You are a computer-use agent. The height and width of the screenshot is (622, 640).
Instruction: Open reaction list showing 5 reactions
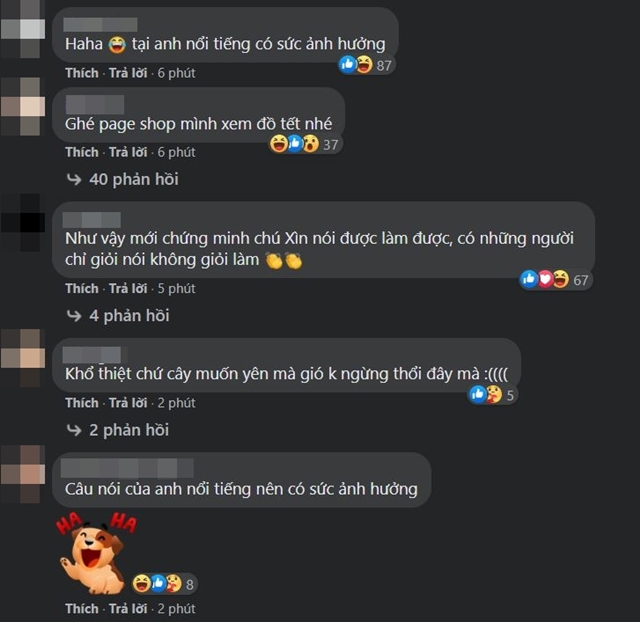[493, 395]
